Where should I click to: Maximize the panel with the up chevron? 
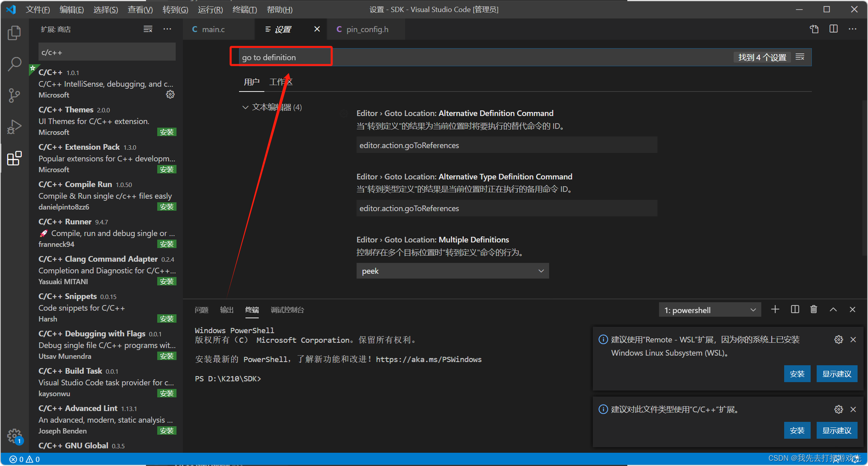pos(833,309)
